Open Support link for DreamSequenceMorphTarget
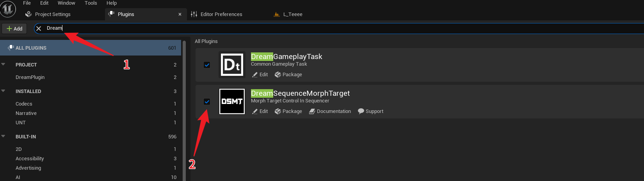This screenshot has height=181, width=644. (374, 111)
